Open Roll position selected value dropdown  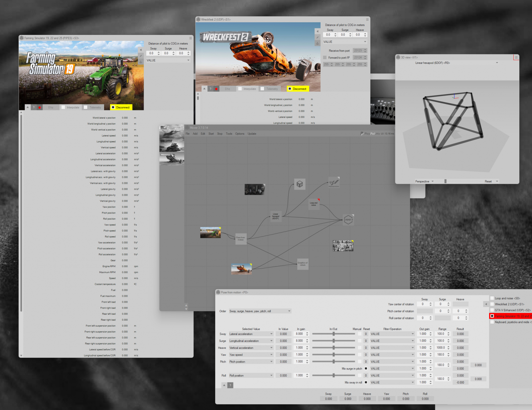251,375
